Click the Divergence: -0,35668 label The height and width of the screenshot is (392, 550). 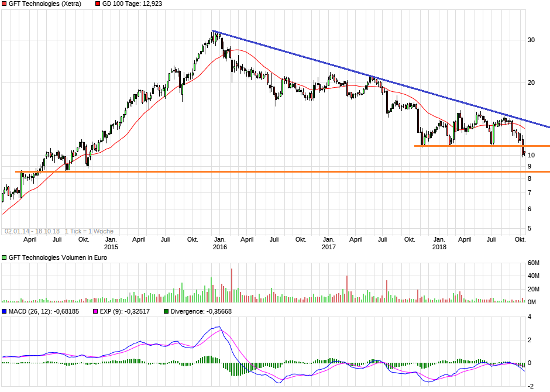coord(201,311)
